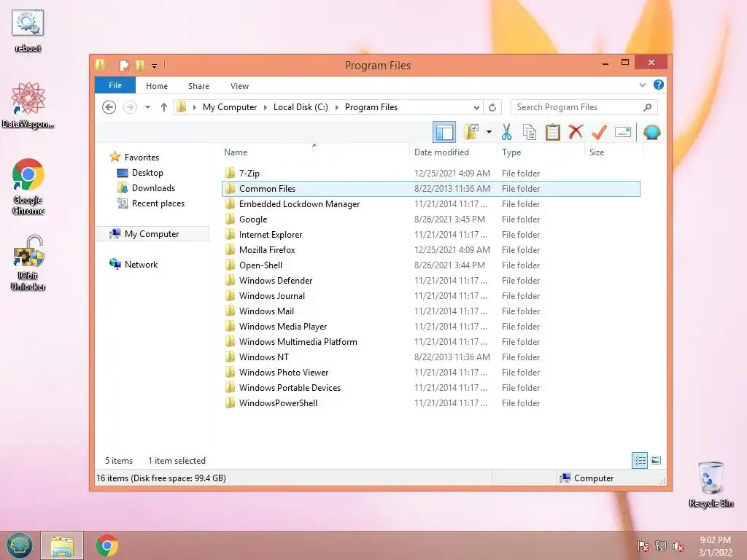Select My Computer in the navigation pane
Viewport: 747px width, 560px height.
152,234
